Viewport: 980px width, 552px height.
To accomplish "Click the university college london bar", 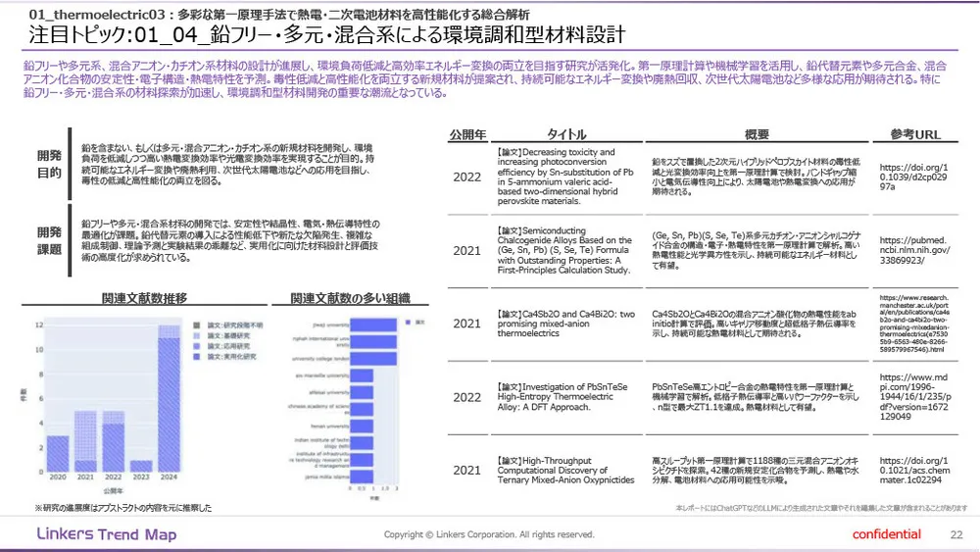I will tap(373, 358).
